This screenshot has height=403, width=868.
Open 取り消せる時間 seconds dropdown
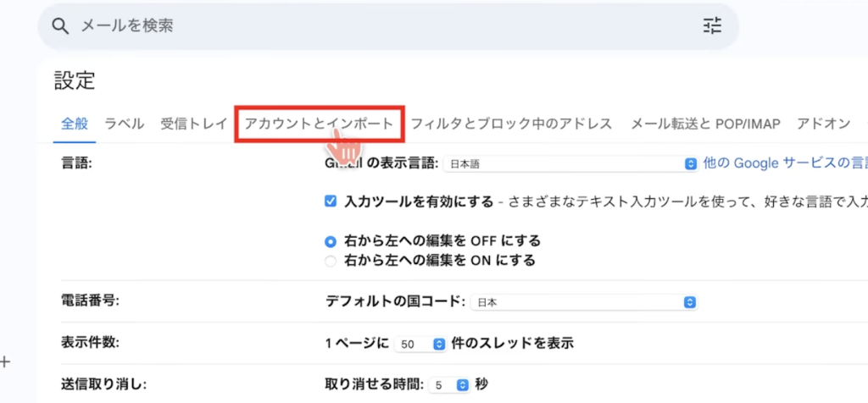(x=450, y=384)
